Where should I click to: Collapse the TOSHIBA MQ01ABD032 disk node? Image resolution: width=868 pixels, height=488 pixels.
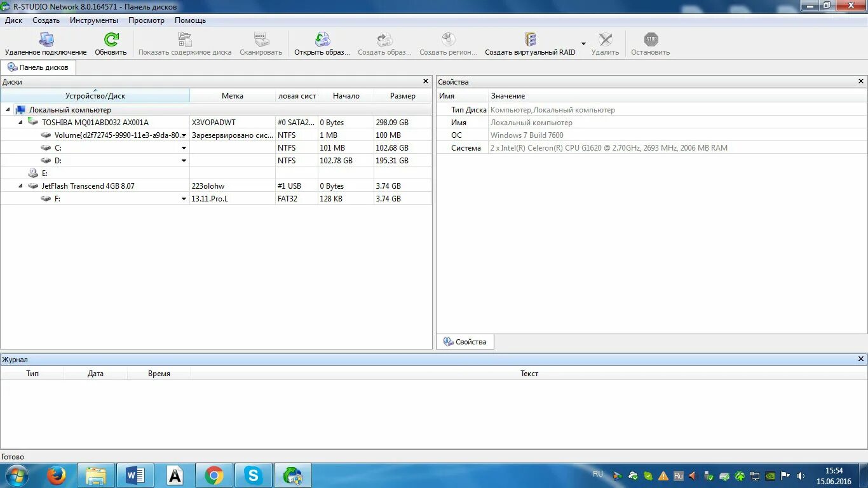click(20, 122)
